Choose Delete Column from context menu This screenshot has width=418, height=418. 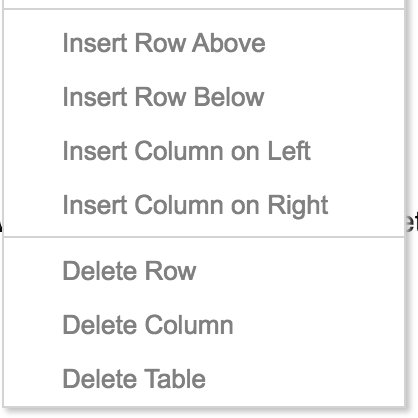[x=204, y=325]
